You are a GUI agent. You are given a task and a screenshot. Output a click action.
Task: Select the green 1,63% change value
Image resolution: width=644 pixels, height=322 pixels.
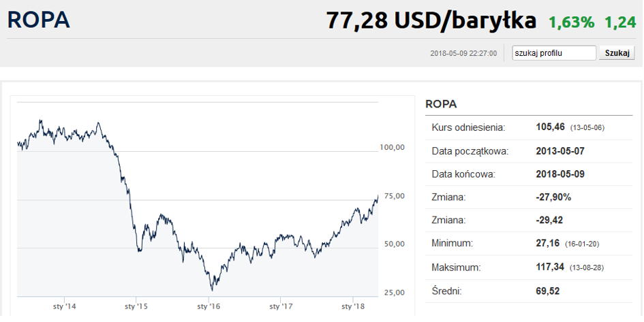pyautogui.click(x=572, y=22)
